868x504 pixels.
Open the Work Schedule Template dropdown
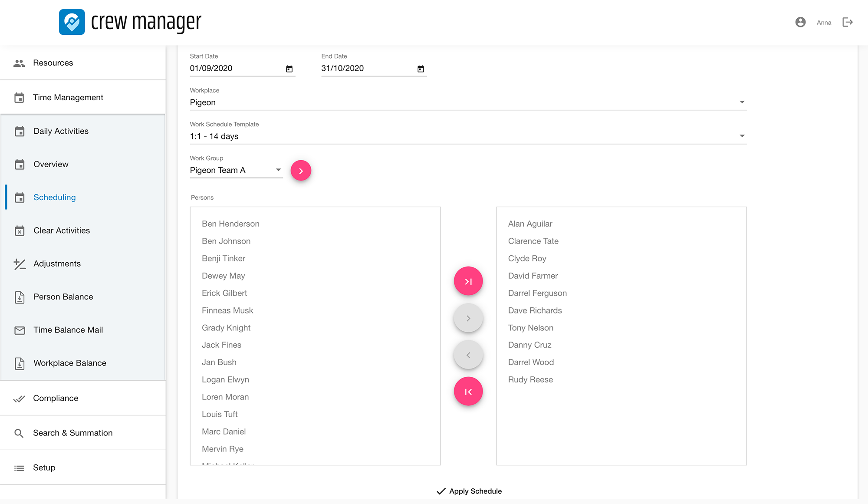click(x=742, y=136)
